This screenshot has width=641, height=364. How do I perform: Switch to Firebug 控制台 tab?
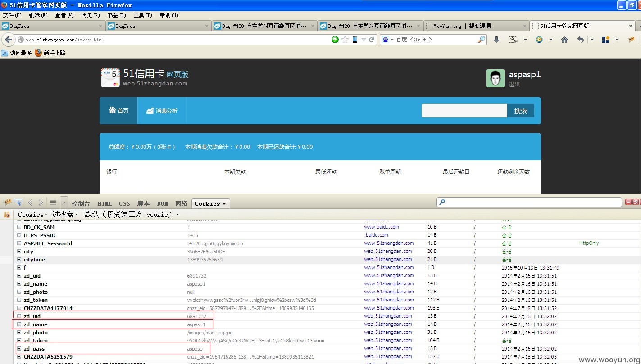coord(81,203)
